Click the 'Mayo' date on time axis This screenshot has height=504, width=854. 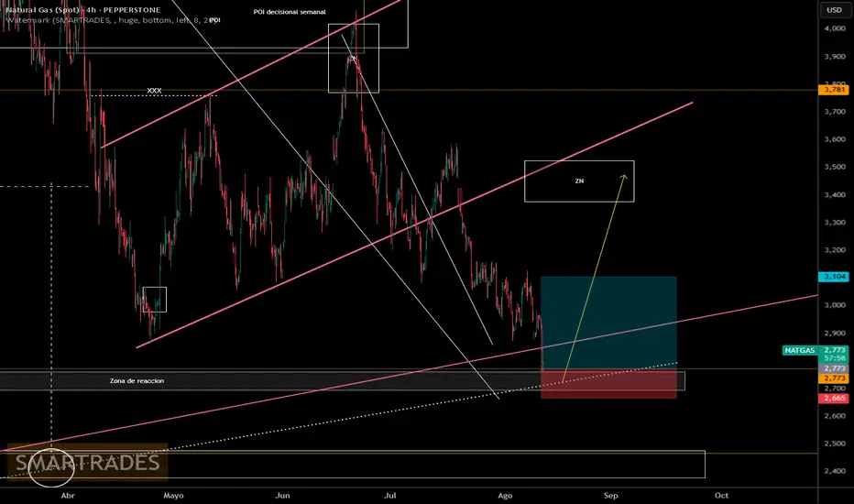[174, 495]
